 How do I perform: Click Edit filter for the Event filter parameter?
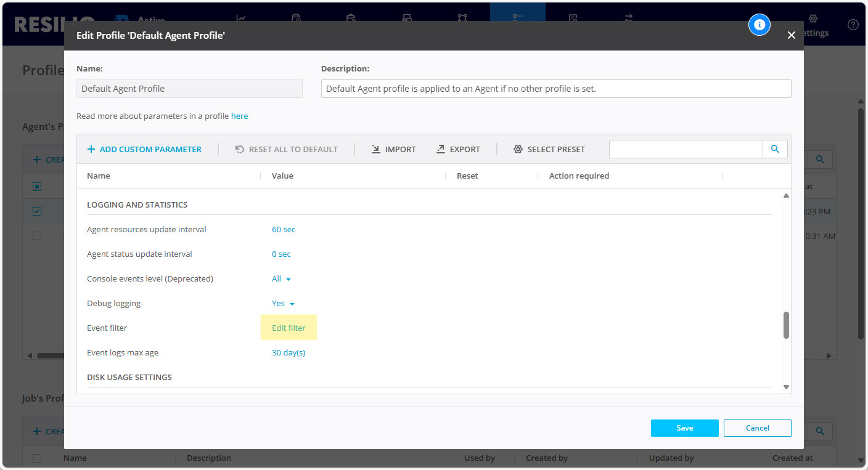coord(289,327)
